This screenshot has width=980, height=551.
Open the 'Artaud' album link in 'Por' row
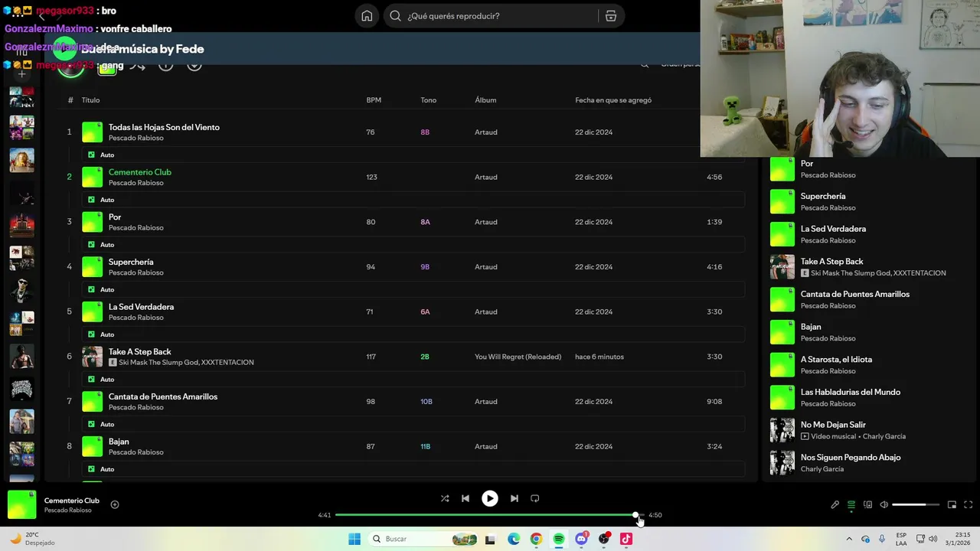tap(485, 222)
